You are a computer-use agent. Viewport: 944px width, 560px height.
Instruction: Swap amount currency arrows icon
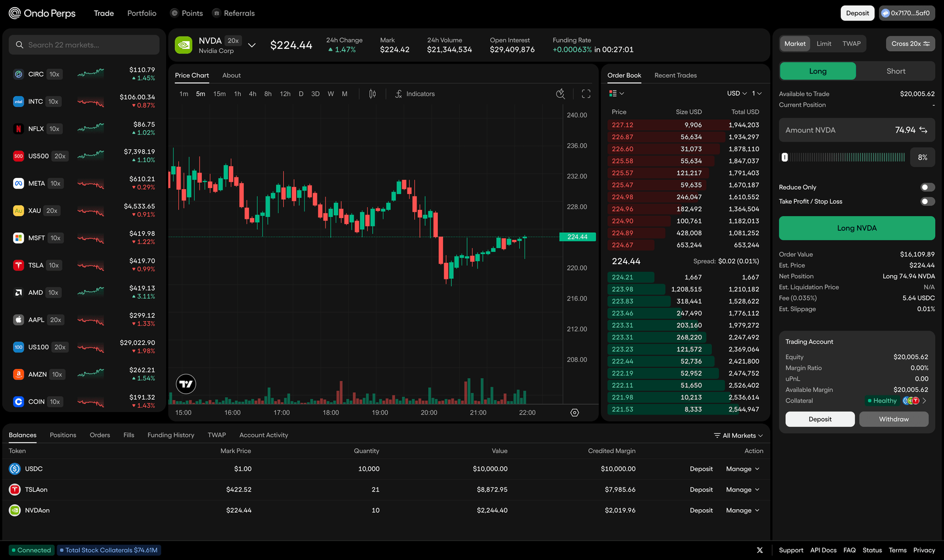(x=923, y=130)
